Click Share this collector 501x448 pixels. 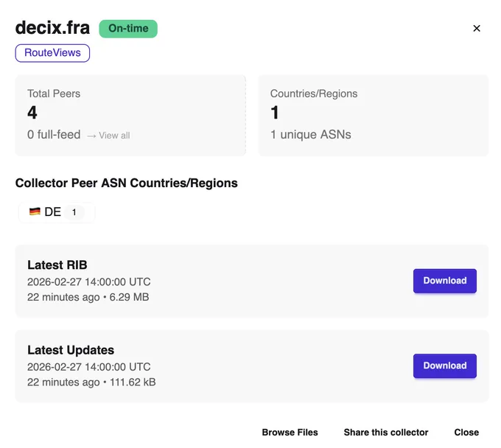(386, 433)
